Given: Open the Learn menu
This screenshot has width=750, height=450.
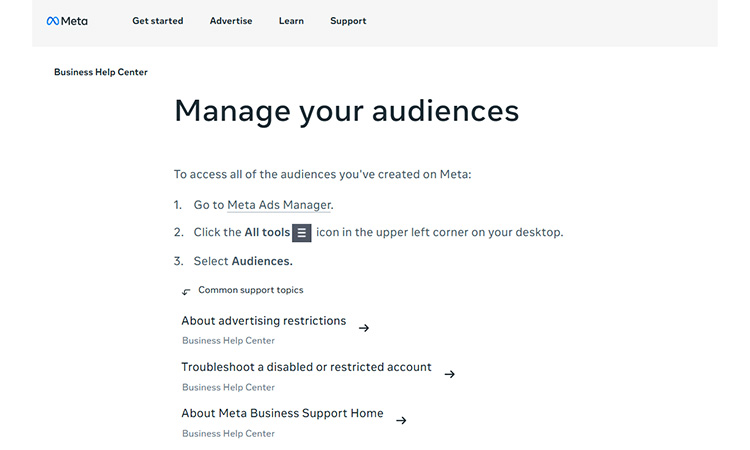Looking at the screenshot, I should [291, 21].
